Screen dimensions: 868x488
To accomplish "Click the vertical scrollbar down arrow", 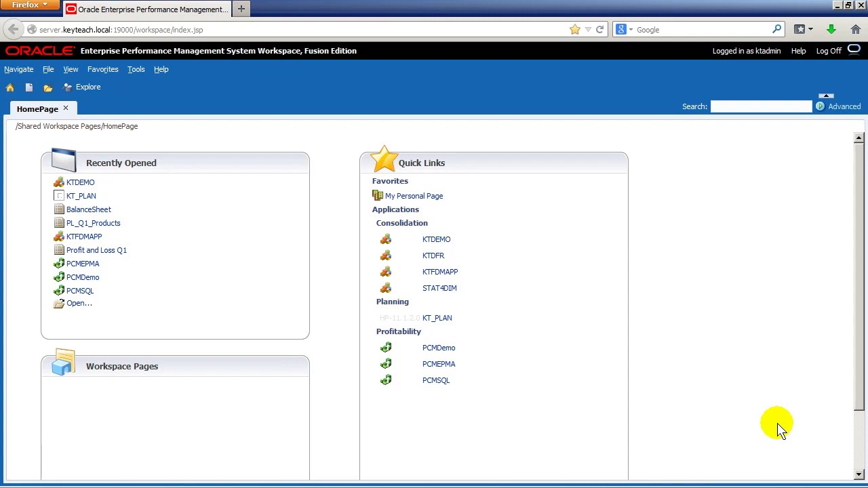I will point(859,474).
